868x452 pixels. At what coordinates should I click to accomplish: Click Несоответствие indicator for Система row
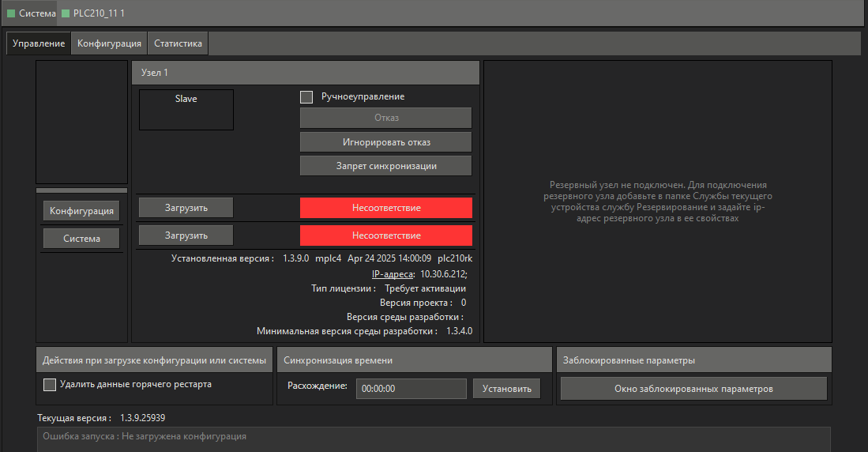coord(386,235)
